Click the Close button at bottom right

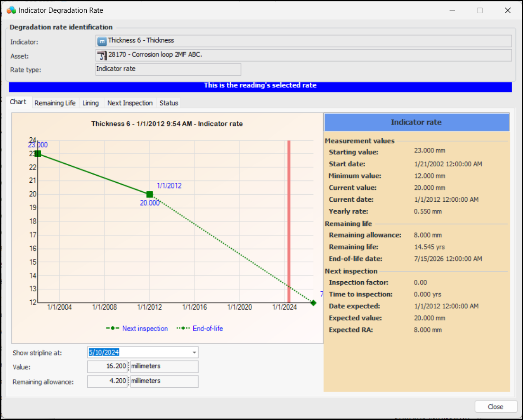496,407
